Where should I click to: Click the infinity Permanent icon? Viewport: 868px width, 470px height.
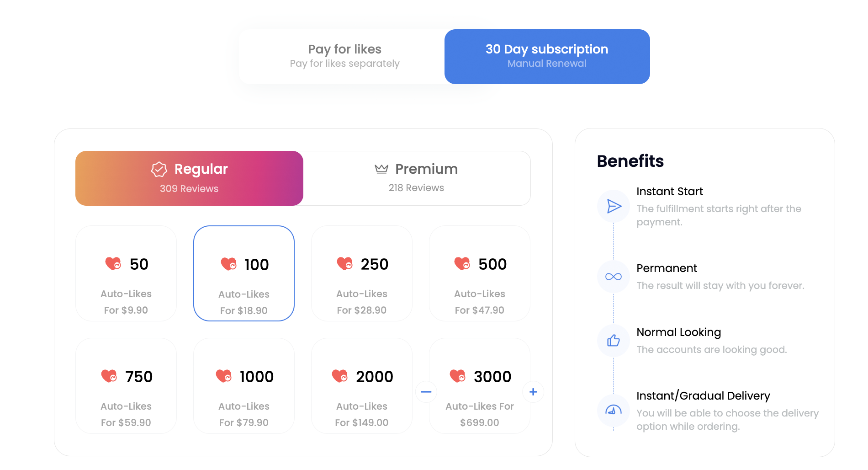pos(614,277)
